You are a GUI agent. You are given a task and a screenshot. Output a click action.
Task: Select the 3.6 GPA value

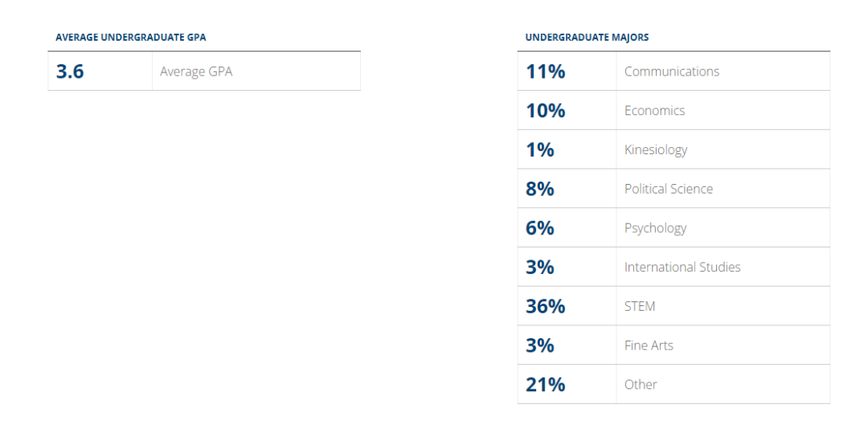(x=70, y=71)
